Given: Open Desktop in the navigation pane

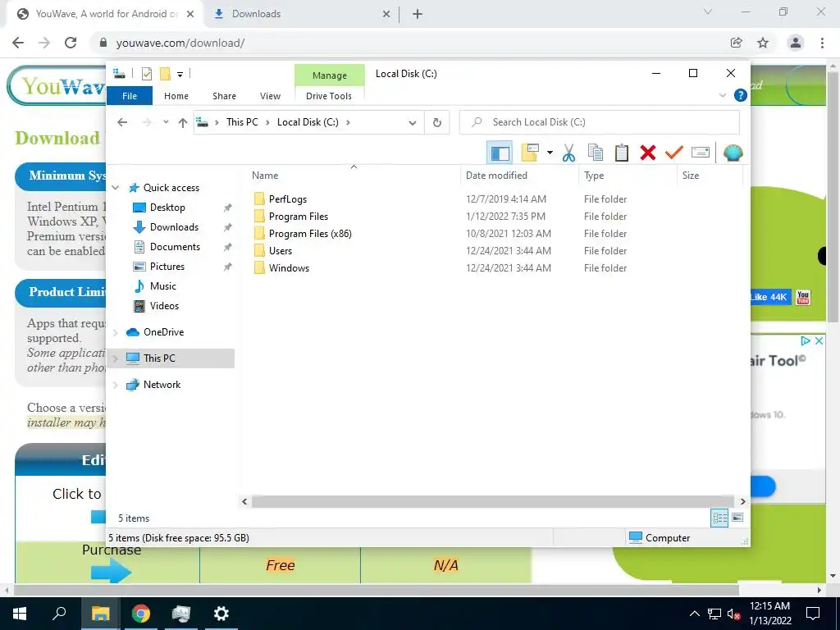Looking at the screenshot, I should (x=167, y=208).
